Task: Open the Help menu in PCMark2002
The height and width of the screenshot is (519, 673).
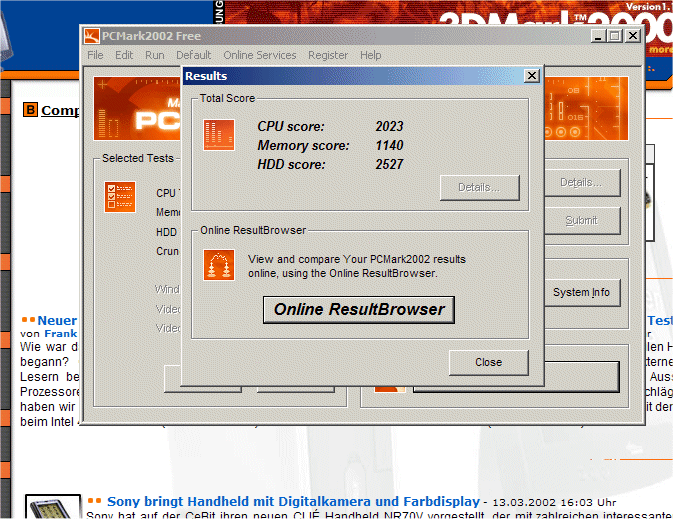Action: point(370,55)
